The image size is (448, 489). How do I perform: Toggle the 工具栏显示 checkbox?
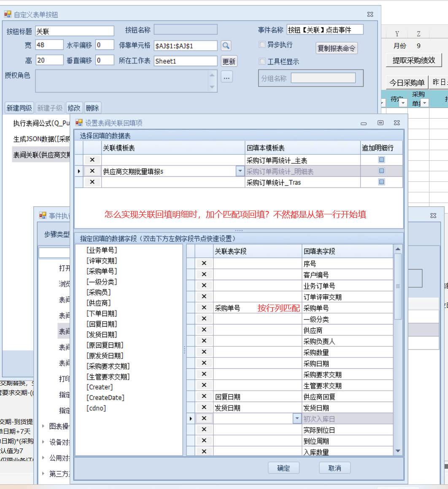click(x=262, y=62)
